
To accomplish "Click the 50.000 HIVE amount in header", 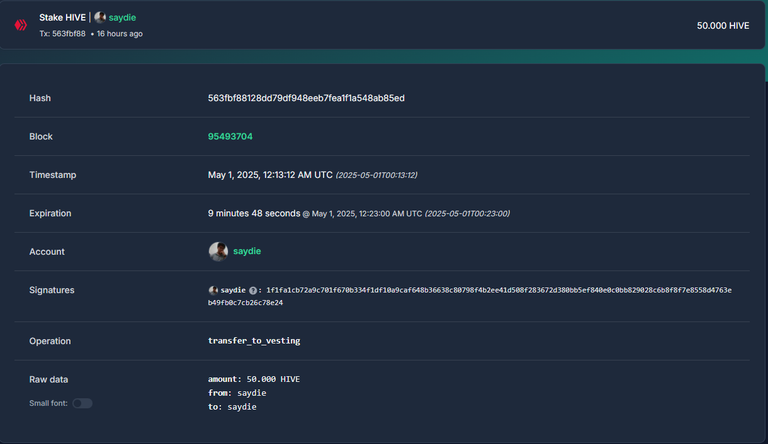I will [723, 25].
